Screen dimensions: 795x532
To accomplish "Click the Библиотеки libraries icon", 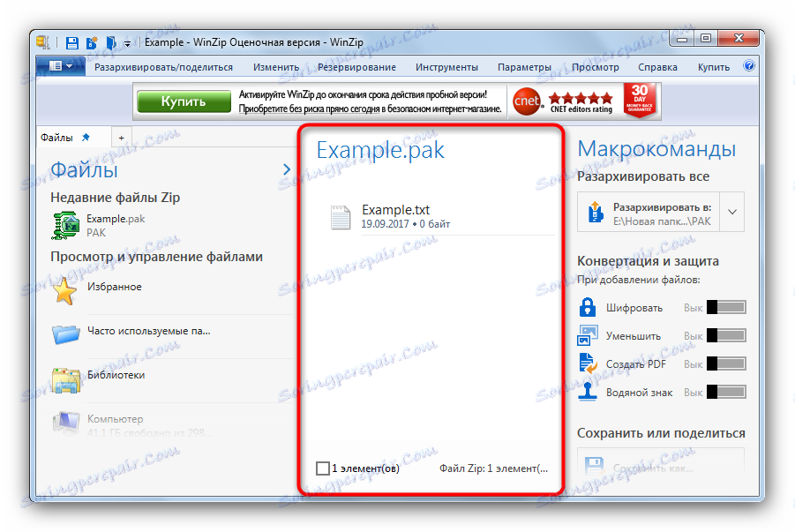I will (x=66, y=380).
